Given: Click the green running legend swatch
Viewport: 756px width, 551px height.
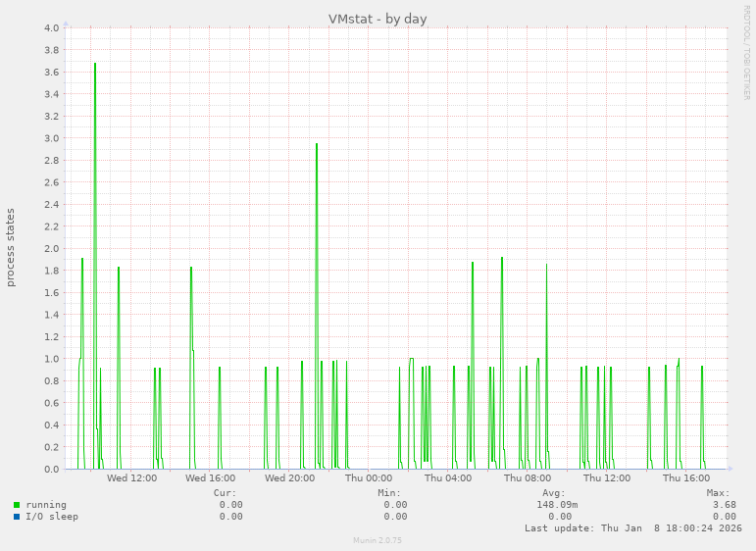Looking at the screenshot, I should (17, 505).
